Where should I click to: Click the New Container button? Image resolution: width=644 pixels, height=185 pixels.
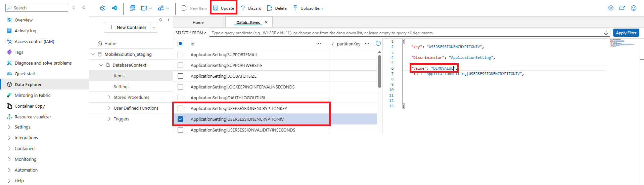tap(128, 27)
